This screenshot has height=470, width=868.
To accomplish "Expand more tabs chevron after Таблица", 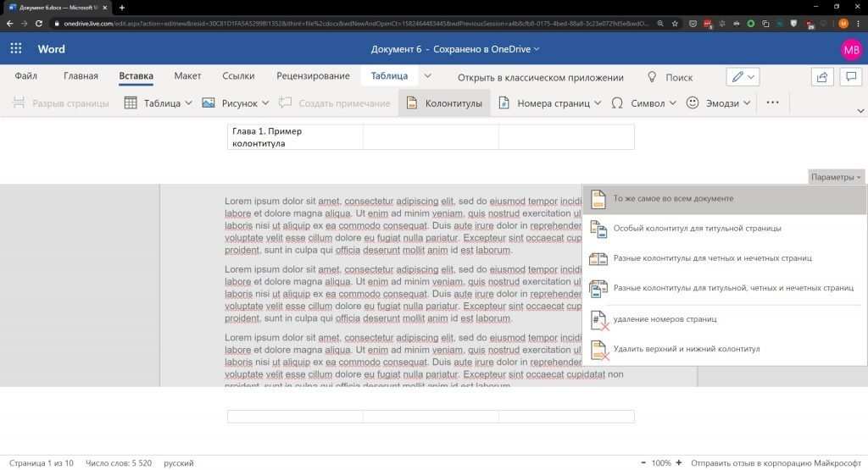I will (x=427, y=75).
